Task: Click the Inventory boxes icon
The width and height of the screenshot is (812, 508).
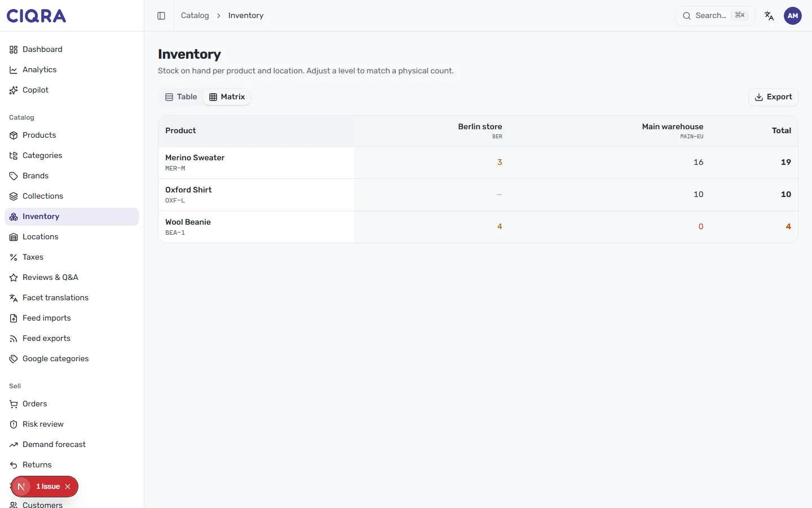Action: click(14, 217)
